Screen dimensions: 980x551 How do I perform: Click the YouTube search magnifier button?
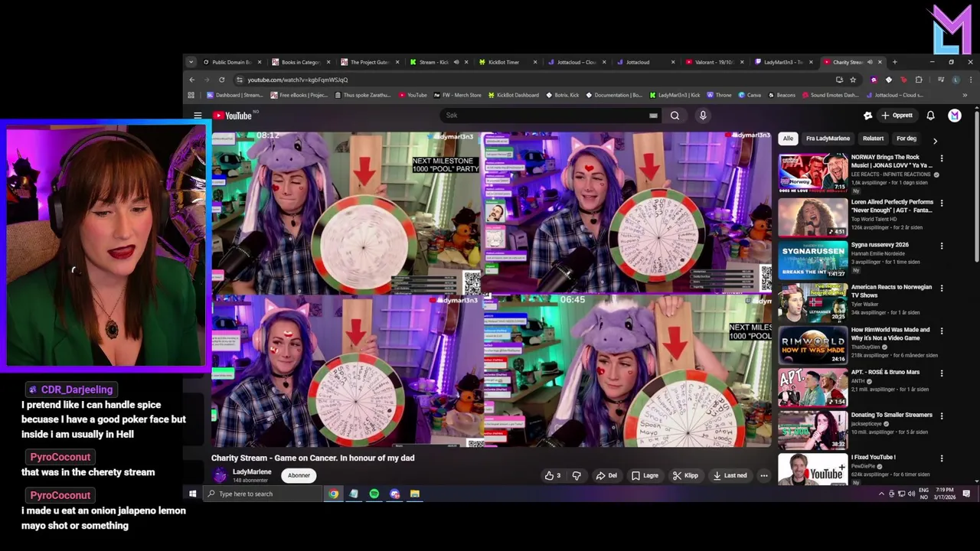[675, 116]
